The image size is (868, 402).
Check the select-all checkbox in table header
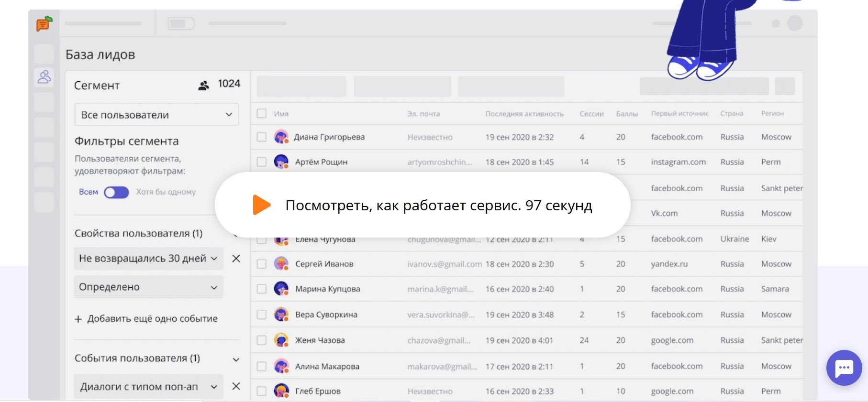pos(262,114)
